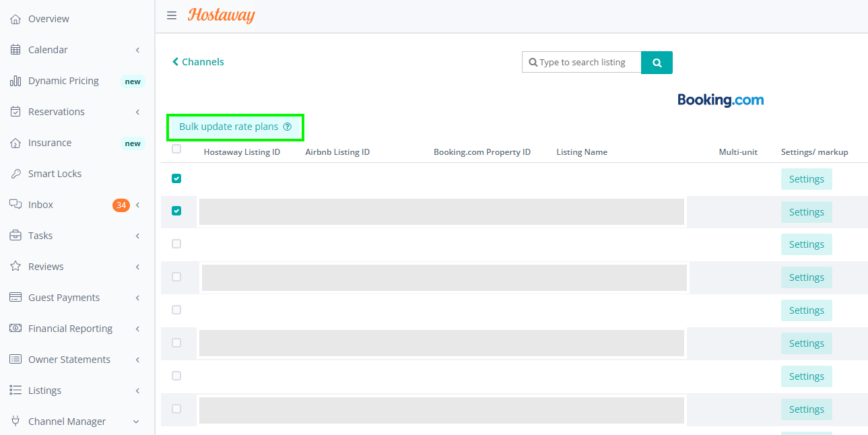Click the 'Listing Name' column header
868x435 pixels.
click(582, 152)
